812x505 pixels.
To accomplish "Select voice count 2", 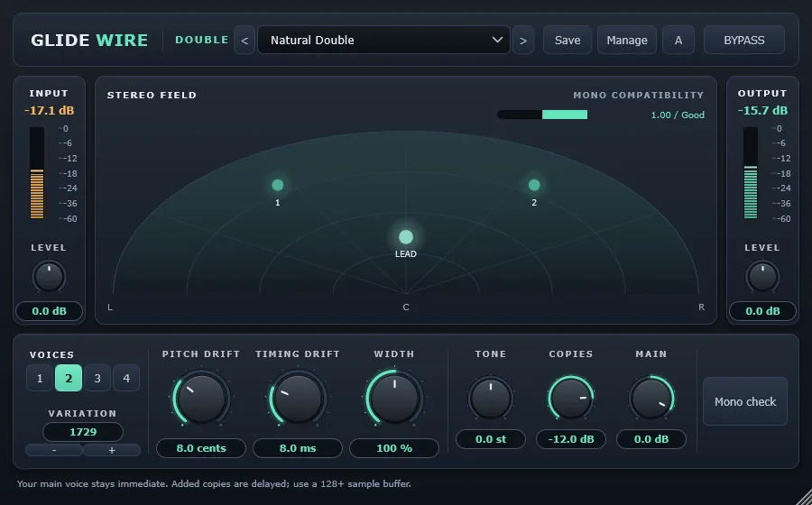I will pos(69,378).
